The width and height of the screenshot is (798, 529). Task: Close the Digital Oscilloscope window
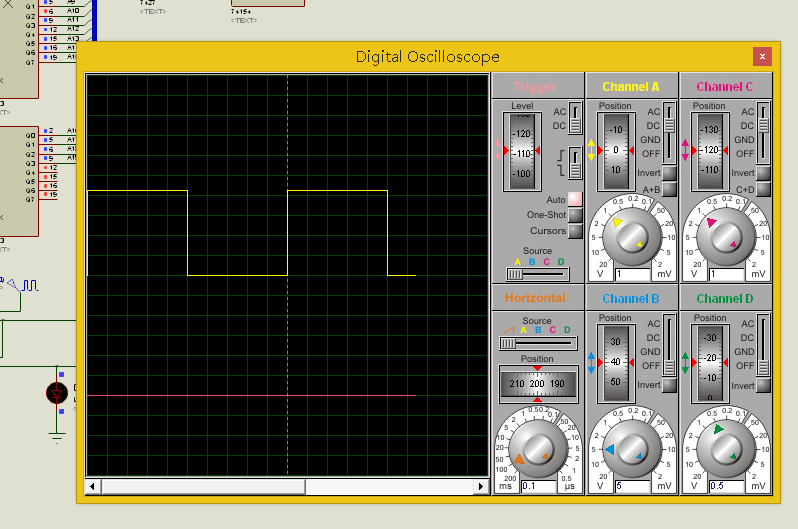[x=762, y=57]
